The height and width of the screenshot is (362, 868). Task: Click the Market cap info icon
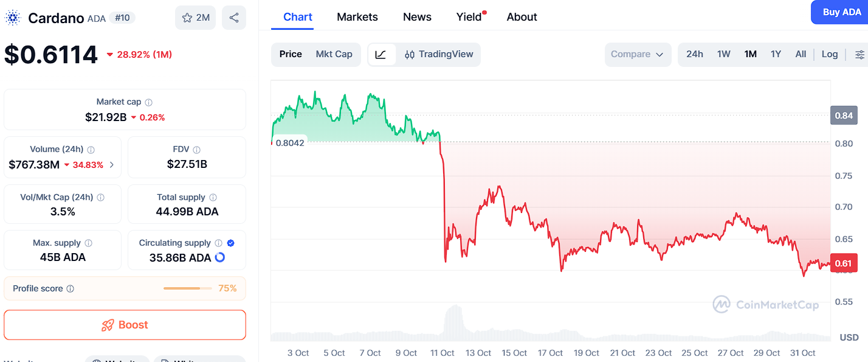coord(148,102)
